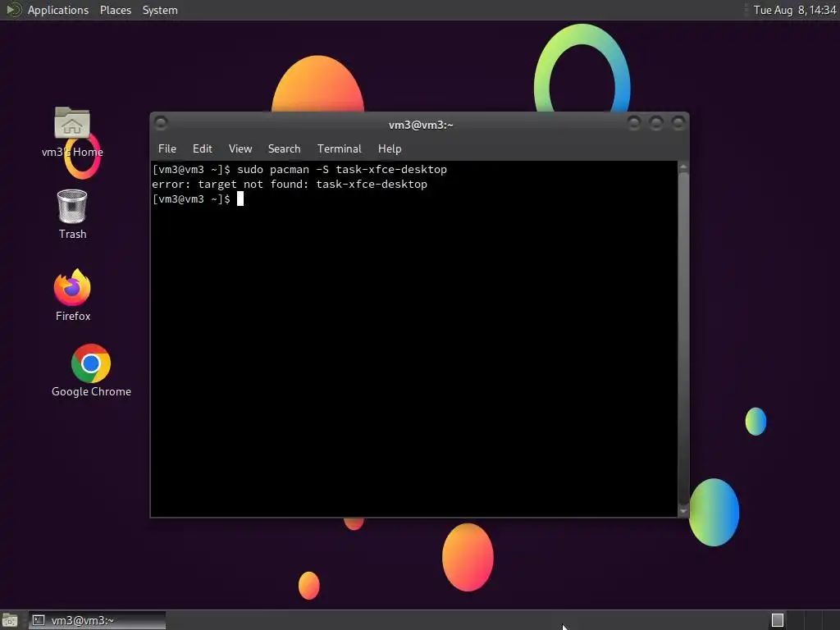This screenshot has width=840, height=630.
Task: Close the terminal window
Action: tap(678, 123)
